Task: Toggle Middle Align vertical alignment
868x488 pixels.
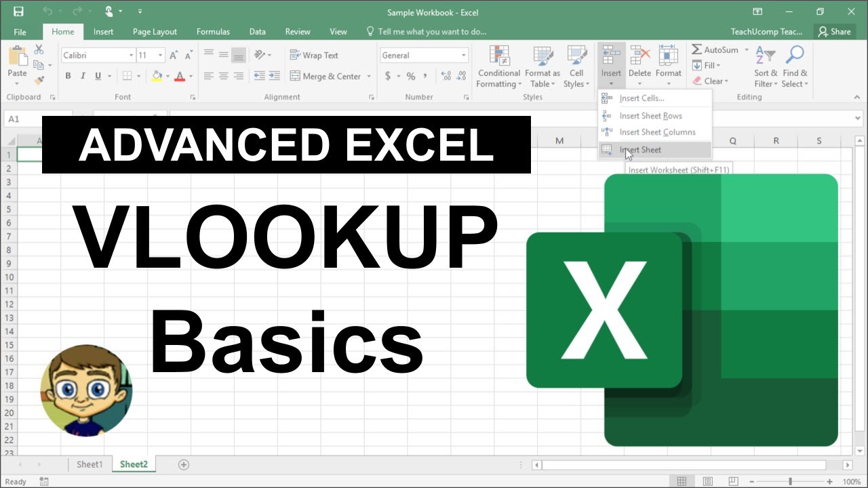Action: [223, 55]
